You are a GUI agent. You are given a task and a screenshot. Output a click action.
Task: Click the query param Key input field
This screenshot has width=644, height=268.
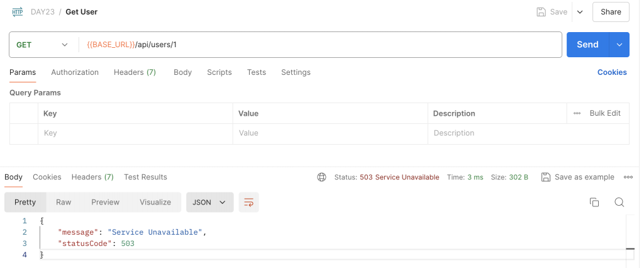click(x=135, y=133)
